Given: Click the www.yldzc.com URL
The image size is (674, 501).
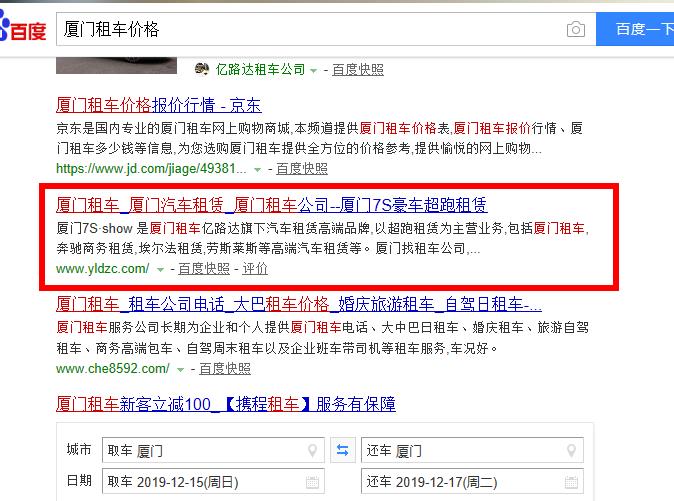Looking at the screenshot, I should tap(103, 269).
